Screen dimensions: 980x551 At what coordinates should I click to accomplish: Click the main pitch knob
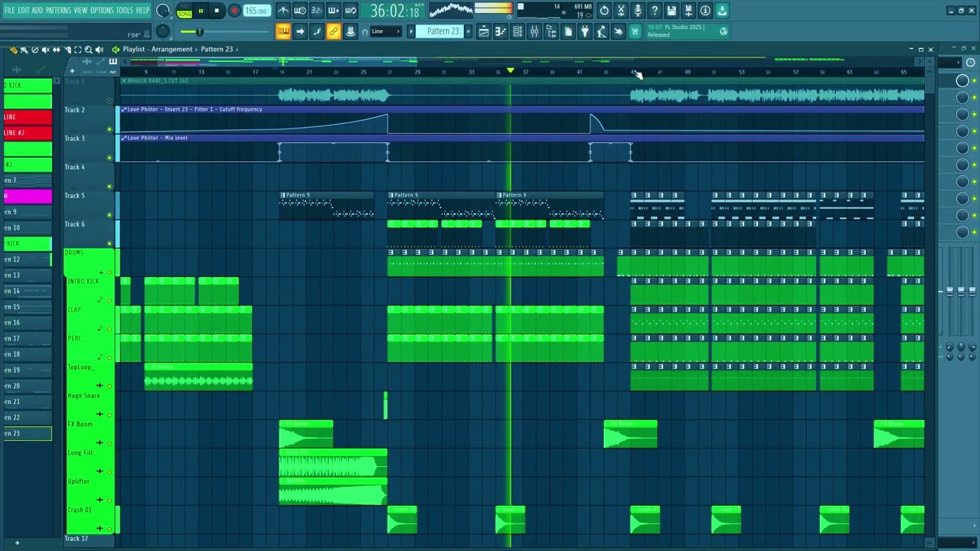163,31
